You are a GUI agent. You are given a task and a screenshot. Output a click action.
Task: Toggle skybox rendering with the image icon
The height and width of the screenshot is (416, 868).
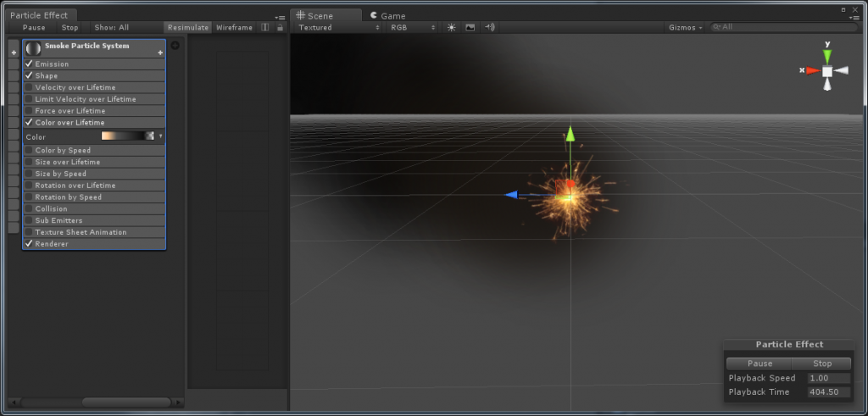click(470, 27)
